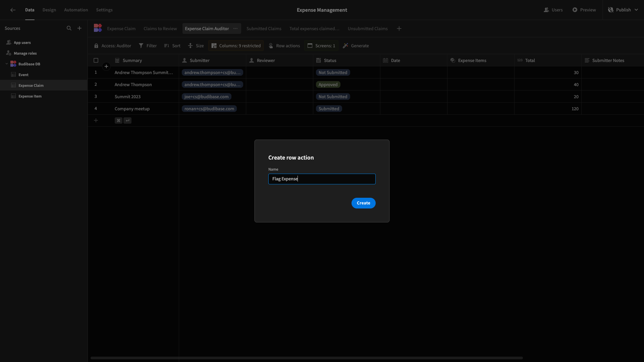Open Total expenses claimed view tab
The height and width of the screenshot is (362, 644).
pos(314,29)
